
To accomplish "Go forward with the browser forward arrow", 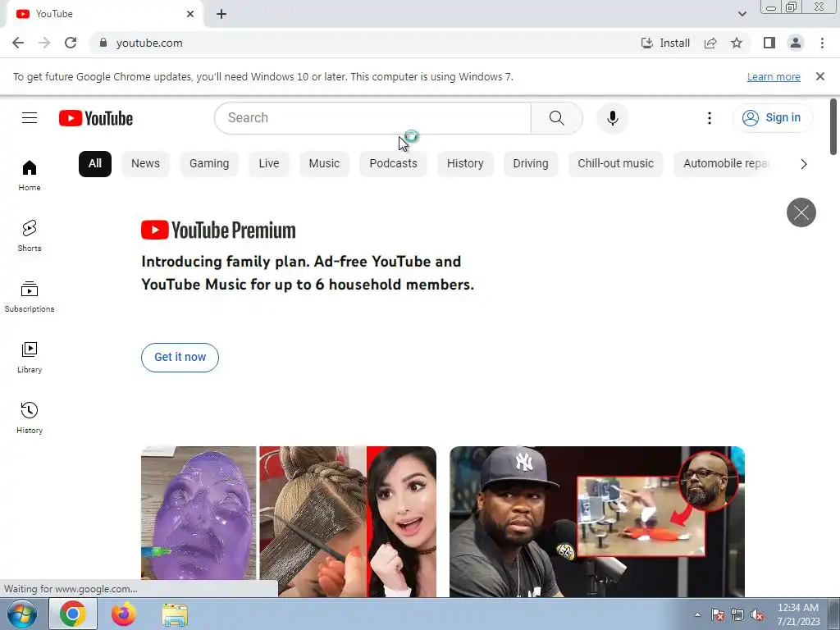I will pos(44,43).
